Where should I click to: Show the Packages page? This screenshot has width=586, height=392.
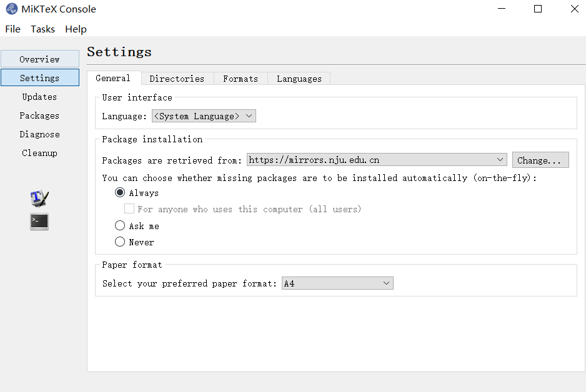click(39, 115)
